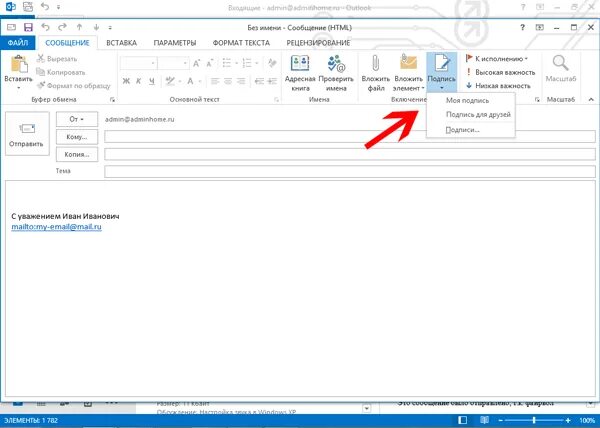Click the grow font size icon
This screenshot has height=428, width=600.
pyautogui.click(x=196, y=63)
